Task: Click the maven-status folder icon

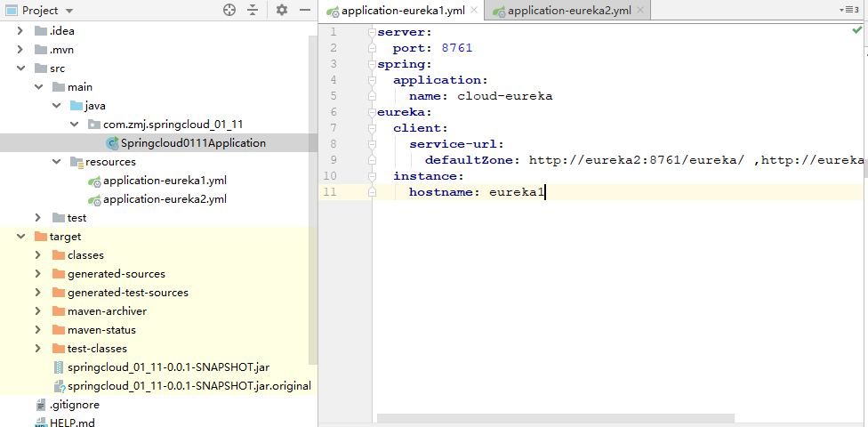Action: point(59,330)
